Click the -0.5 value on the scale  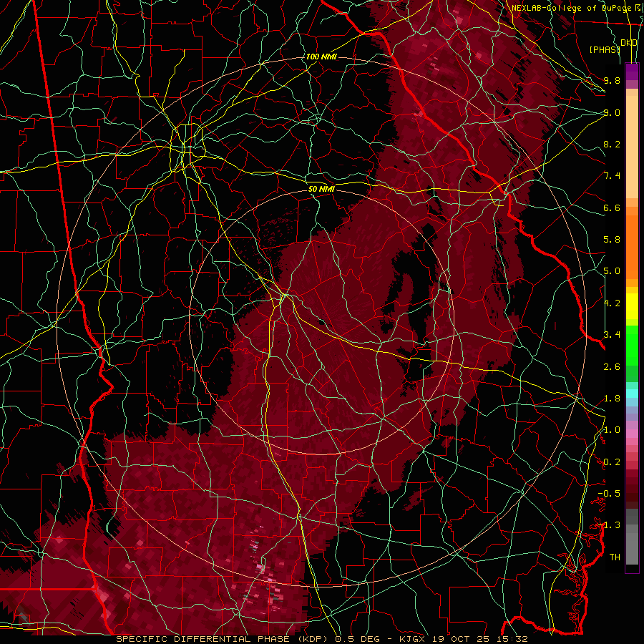coord(609,494)
